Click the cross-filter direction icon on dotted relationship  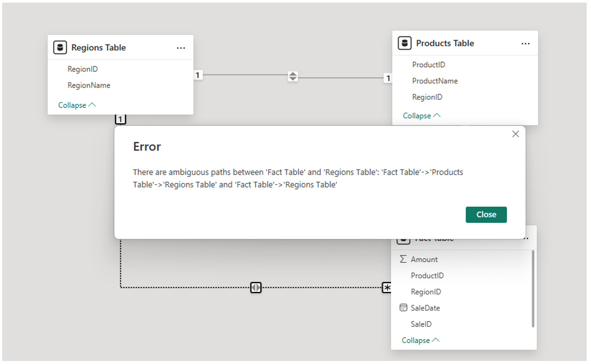[x=256, y=287]
